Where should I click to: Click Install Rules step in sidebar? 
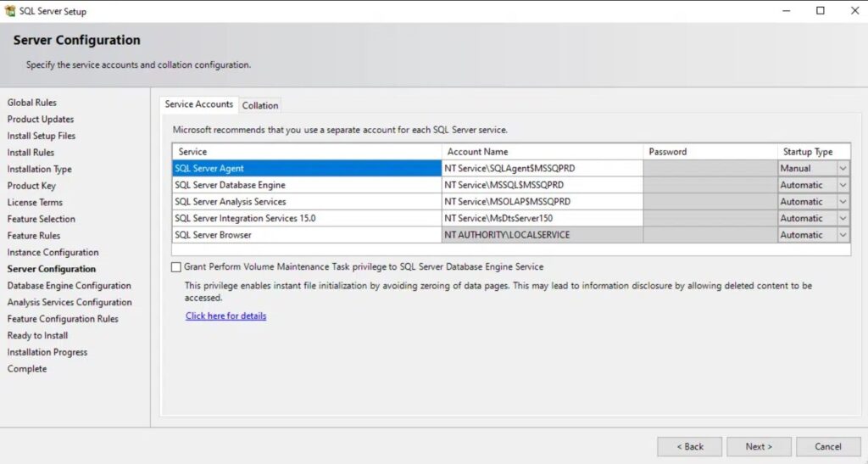tap(31, 153)
